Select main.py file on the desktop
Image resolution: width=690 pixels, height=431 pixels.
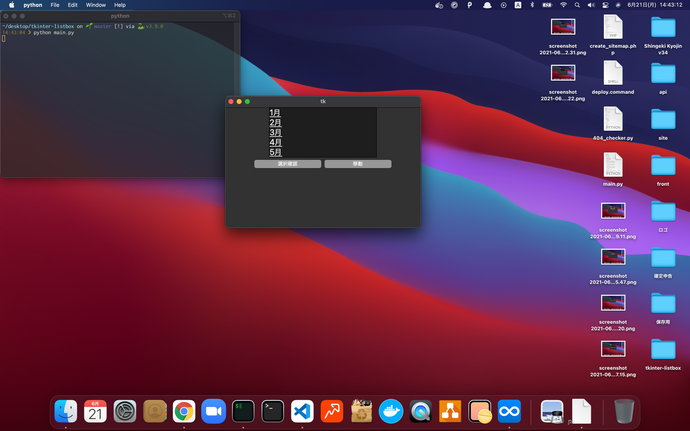click(x=613, y=167)
